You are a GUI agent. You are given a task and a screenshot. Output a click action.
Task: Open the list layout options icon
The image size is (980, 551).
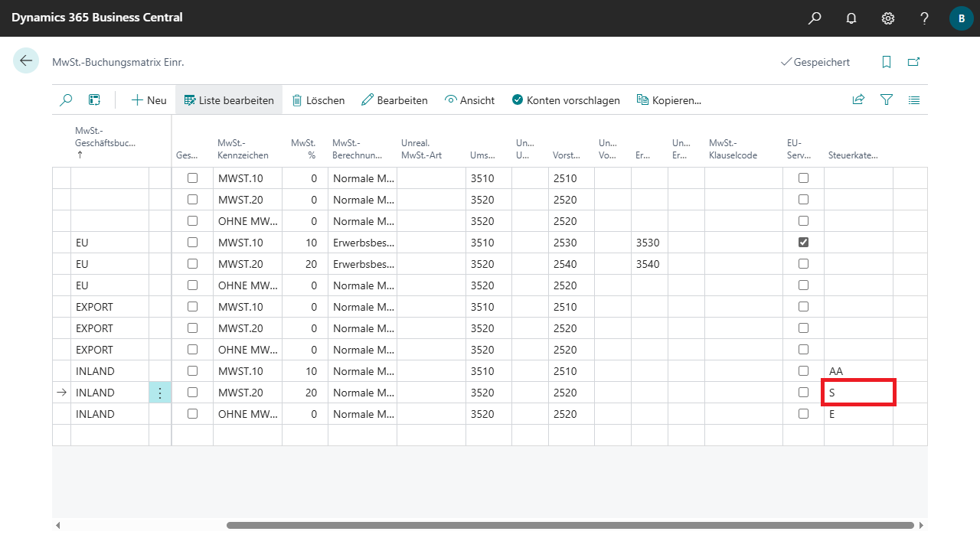coord(914,99)
